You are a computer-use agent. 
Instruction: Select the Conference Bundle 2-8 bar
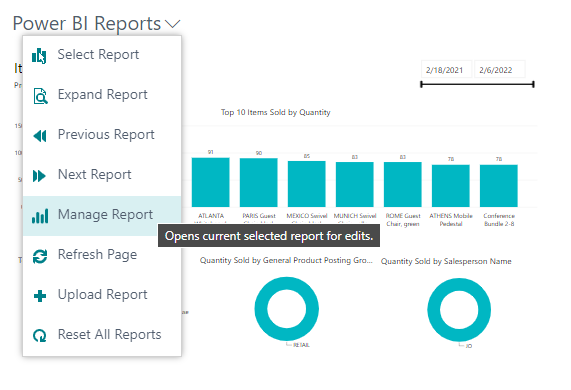coord(499,186)
